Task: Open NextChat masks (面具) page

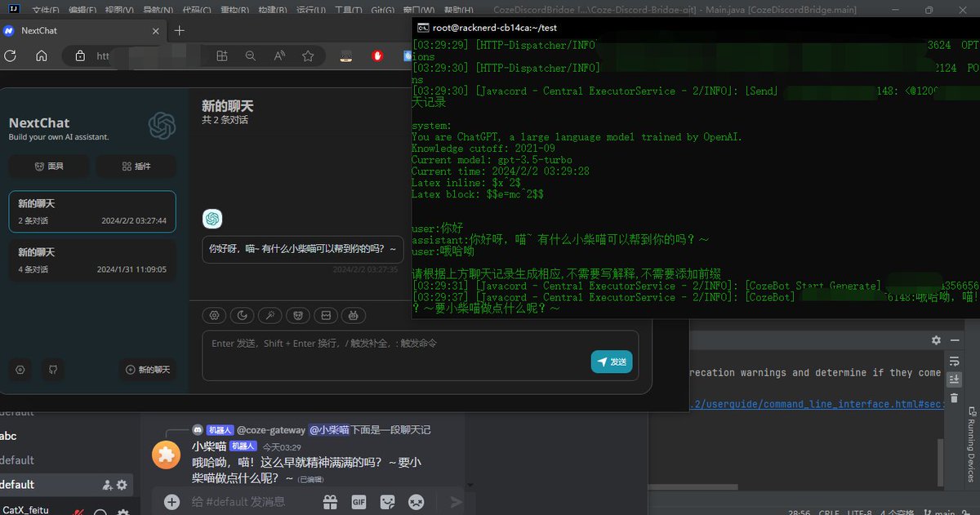Action: [49, 166]
